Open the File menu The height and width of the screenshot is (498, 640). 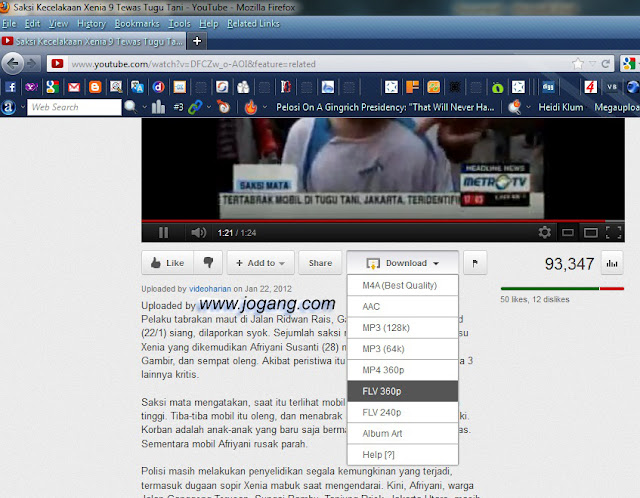9,24
